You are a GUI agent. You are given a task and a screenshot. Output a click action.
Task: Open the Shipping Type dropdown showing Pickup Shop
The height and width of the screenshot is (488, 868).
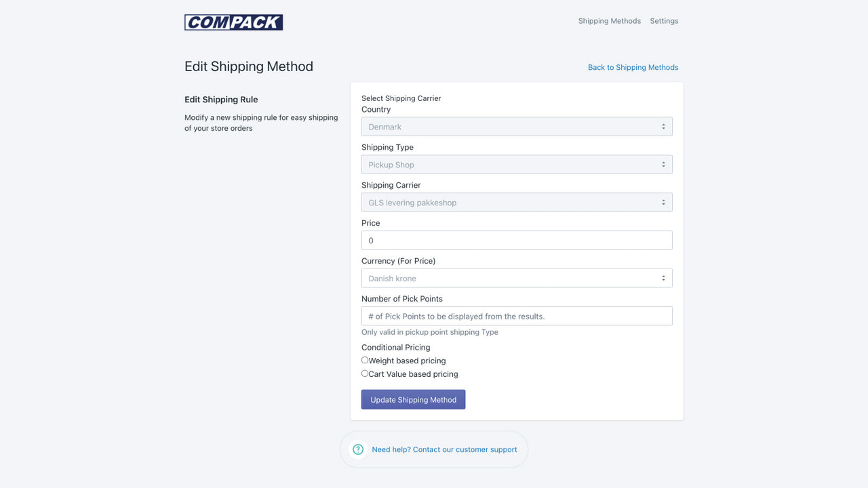(517, 164)
